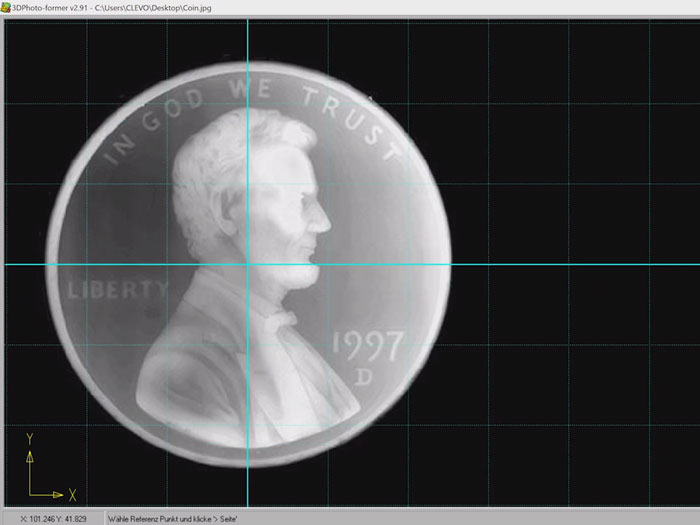
Task: Click the origin corner of the axis indicator
Action: coord(30,494)
